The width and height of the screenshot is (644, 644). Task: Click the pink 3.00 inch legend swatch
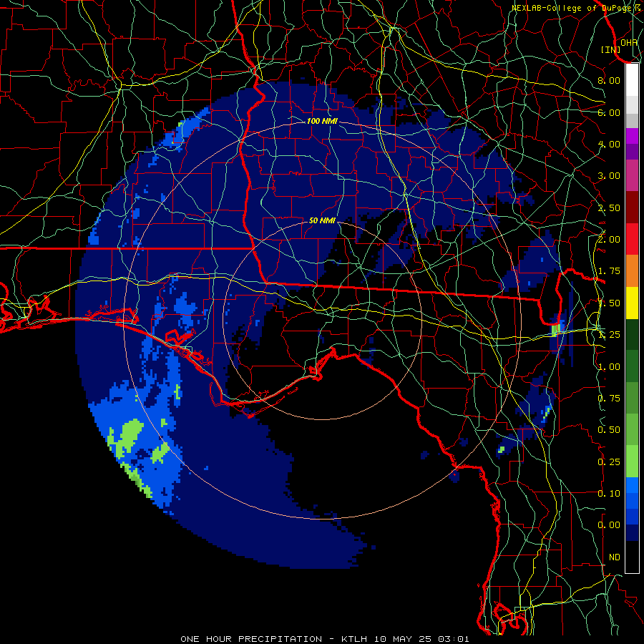point(632,175)
